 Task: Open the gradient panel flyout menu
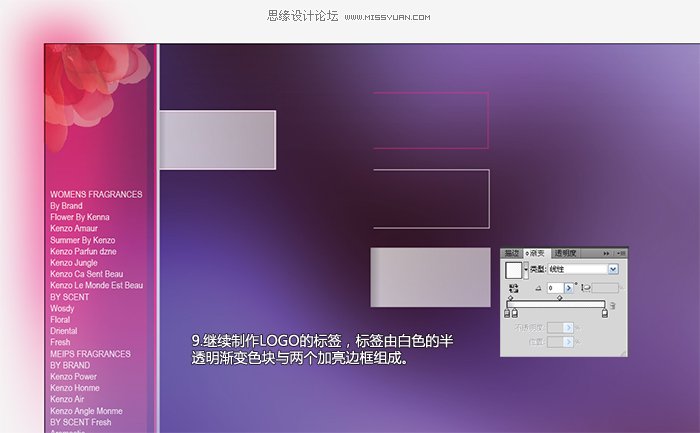[621, 253]
